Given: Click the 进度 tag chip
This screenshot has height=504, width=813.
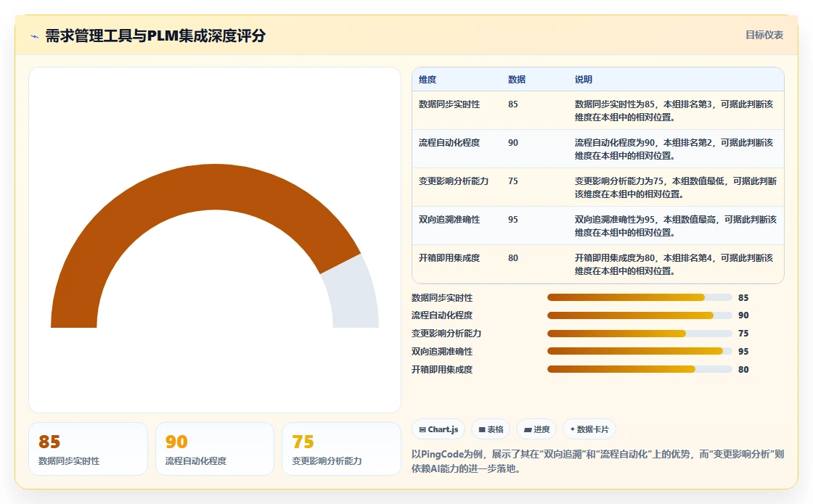Looking at the screenshot, I should click(536, 429).
